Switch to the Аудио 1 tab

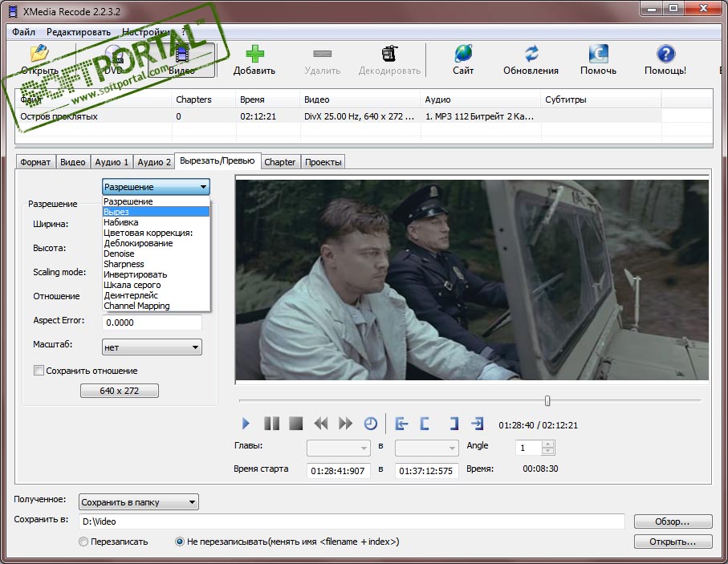click(112, 162)
